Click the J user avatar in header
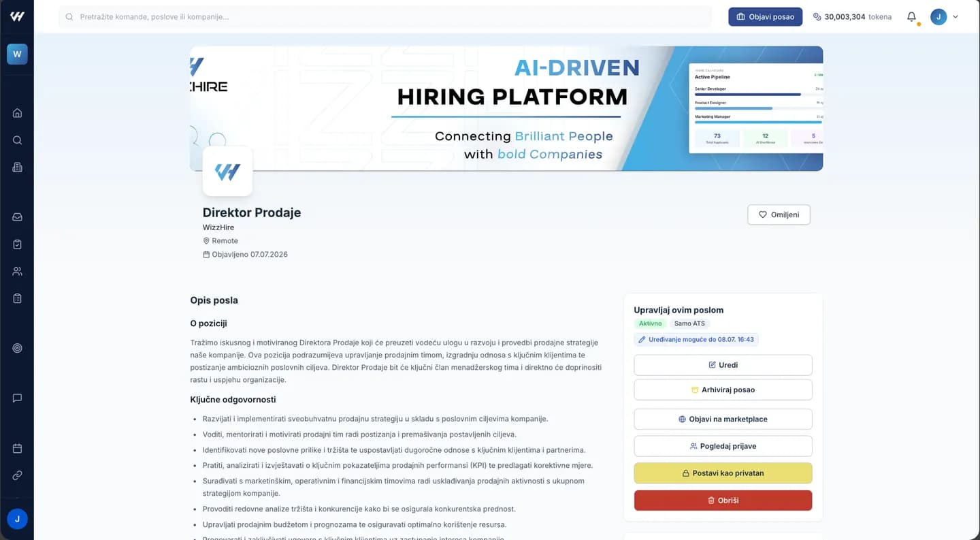Screen dimensions: 980x540 pyautogui.click(x=938, y=16)
